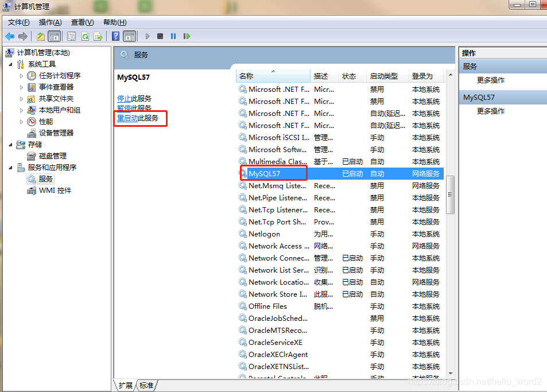This screenshot has height=392, width=547.
Task: Refresh the list with the refresh toolbar icon
Action: click(x=84, y=36)
